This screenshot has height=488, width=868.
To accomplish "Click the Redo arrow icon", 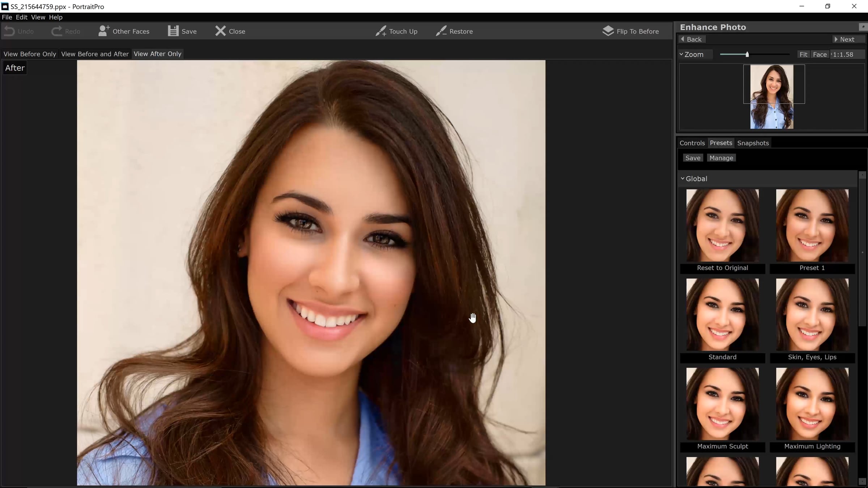I will pos(56,31).
